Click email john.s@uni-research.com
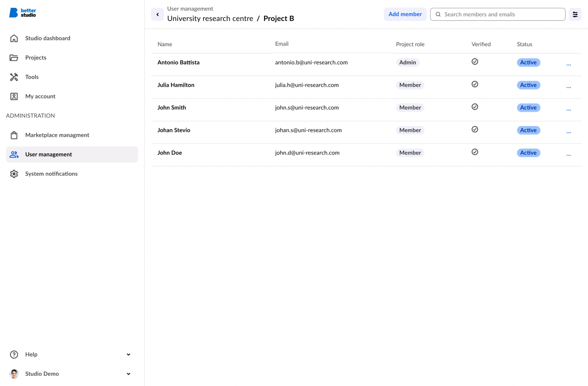Screen dimensions: 588x386 point(307,108)
